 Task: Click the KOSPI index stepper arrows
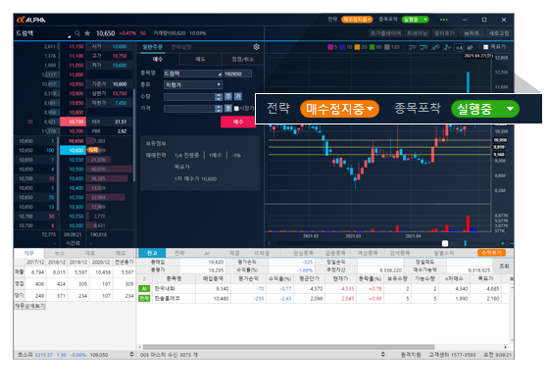pyautogui.click(x=131, y=355)
